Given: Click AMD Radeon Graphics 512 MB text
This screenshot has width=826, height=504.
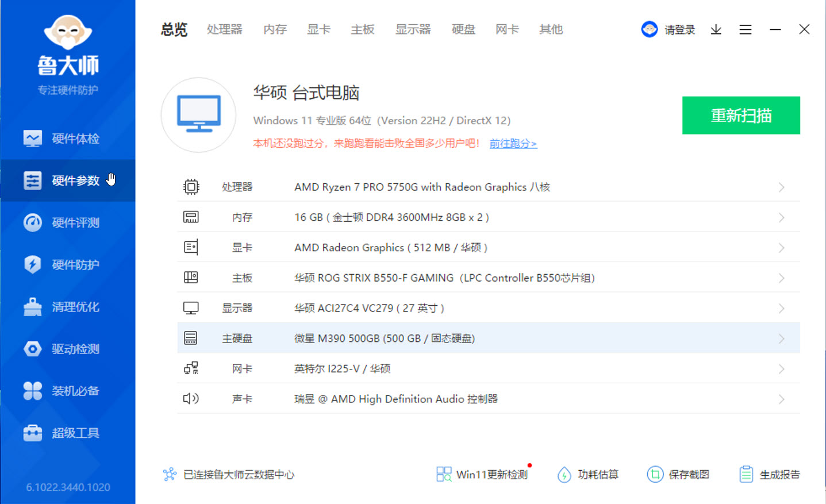Looking at the screenshot, I should coord(391,248).
